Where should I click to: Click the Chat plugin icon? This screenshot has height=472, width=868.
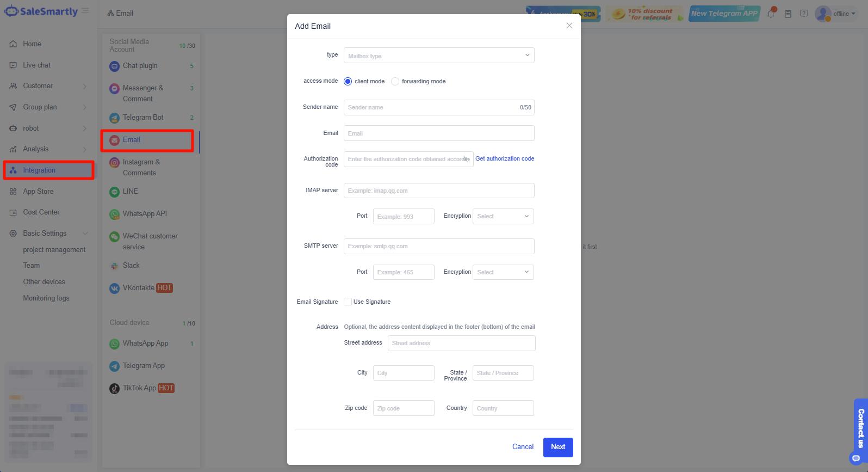(114, 66)
